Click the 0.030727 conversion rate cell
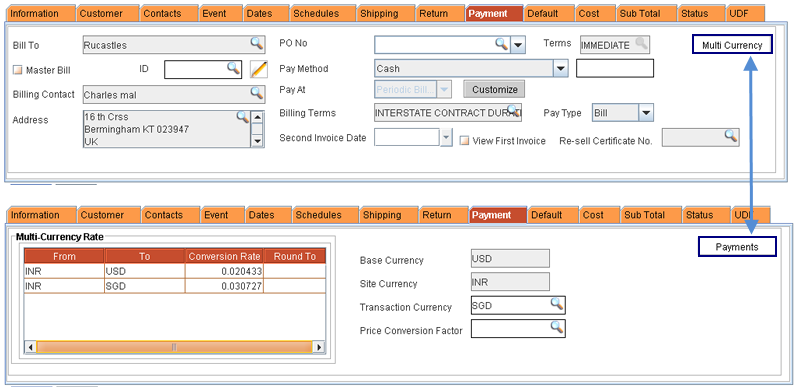 click(224, 286)
